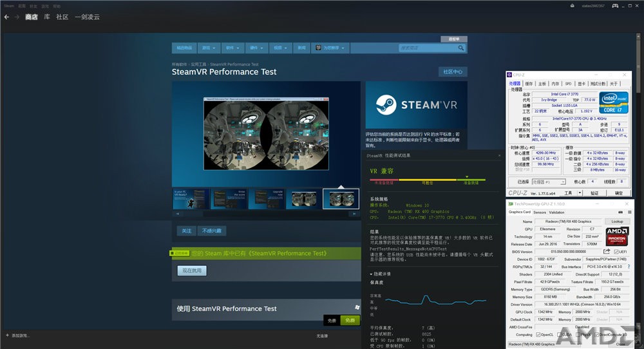Go back with the Steam back arrow
The height and width of the screenshot is (349, 644).
[6, 17]
